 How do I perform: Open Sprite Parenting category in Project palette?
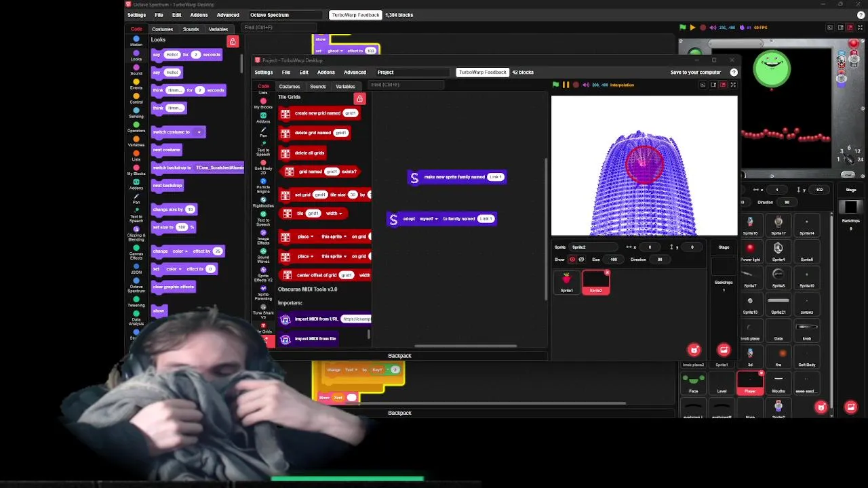(263, 292)
